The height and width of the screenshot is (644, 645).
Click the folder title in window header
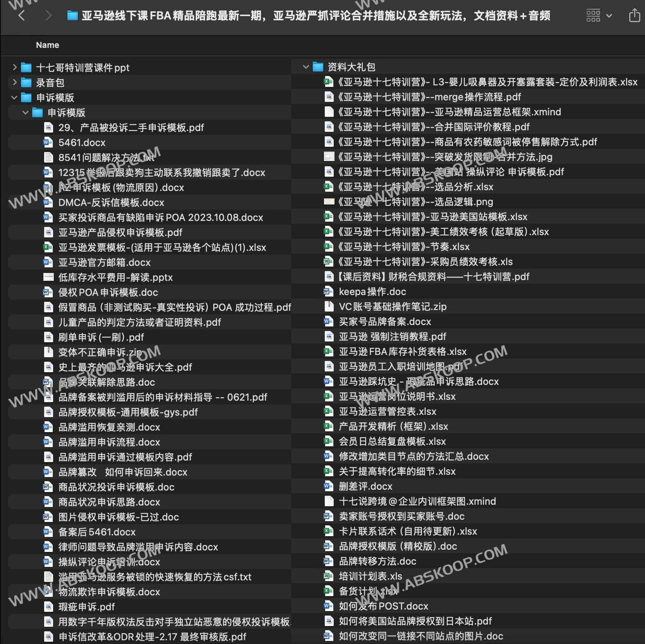315,16
